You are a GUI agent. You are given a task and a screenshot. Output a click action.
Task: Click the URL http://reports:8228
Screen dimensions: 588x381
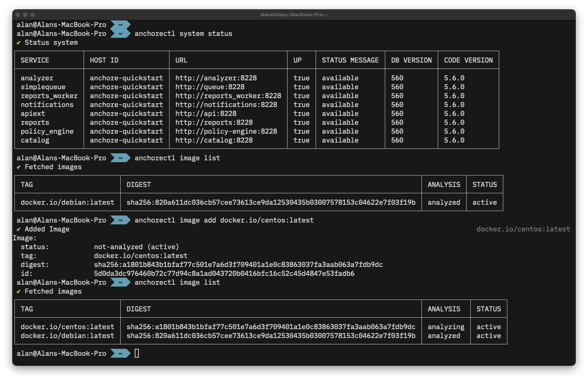[x=214, y=123]
